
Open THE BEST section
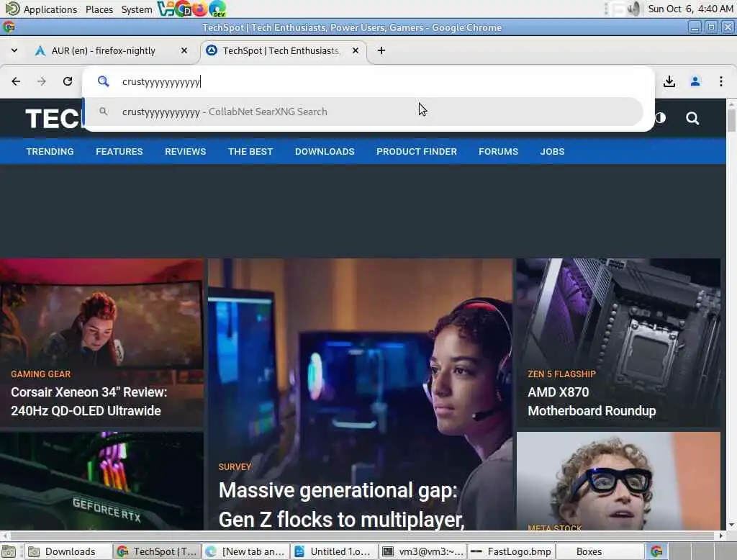[250, 151]
